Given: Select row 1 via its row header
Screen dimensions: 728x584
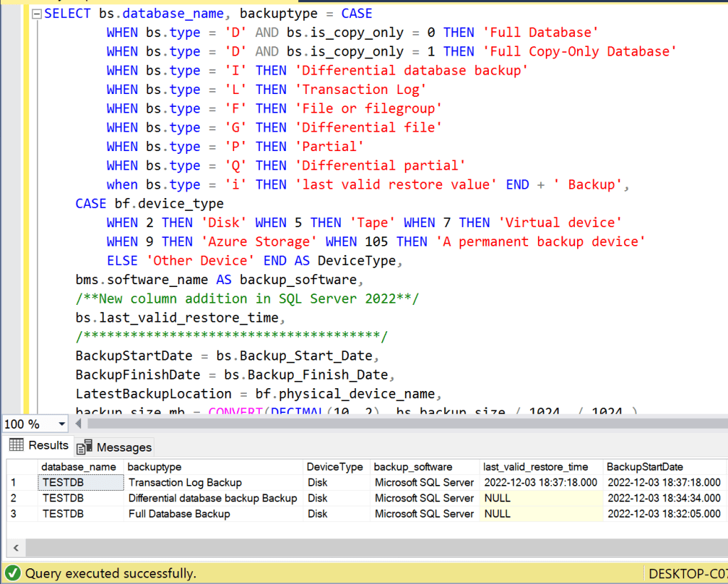Looking at the screenshot, I should pos(20,483).
